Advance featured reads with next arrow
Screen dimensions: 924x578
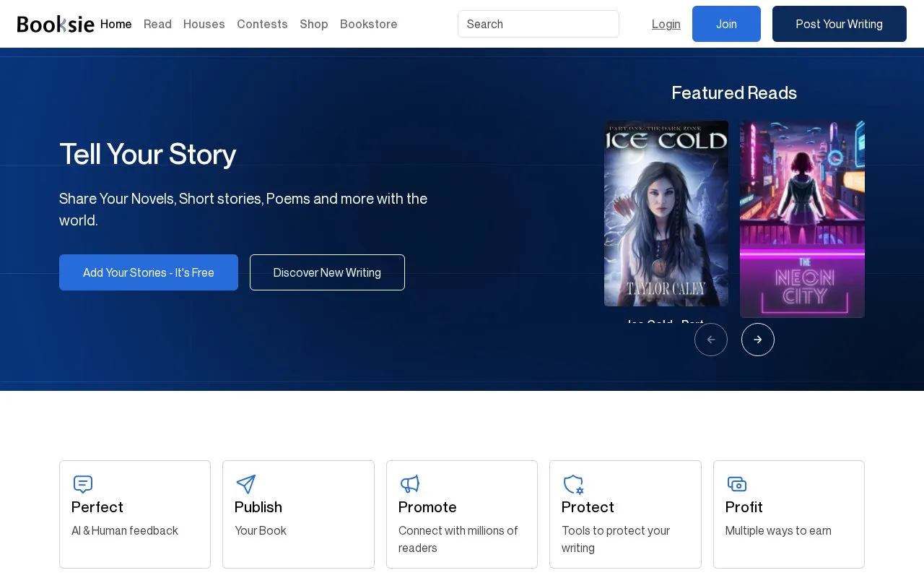tap(758, 340)
